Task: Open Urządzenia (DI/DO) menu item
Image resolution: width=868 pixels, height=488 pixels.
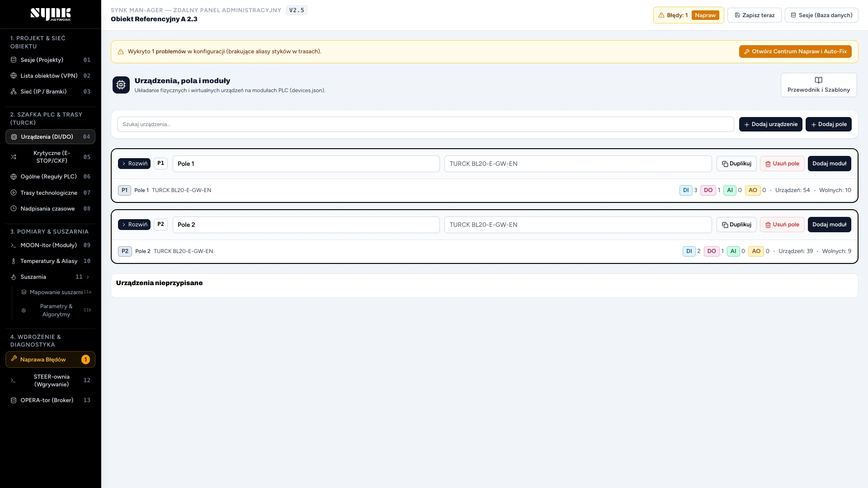Action: coord(50,137)
